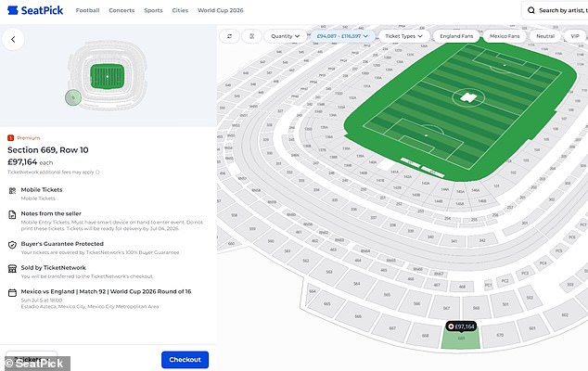This screenshot has width=588, height=371.
Task: Click the Checkout button
Action: 185,360
